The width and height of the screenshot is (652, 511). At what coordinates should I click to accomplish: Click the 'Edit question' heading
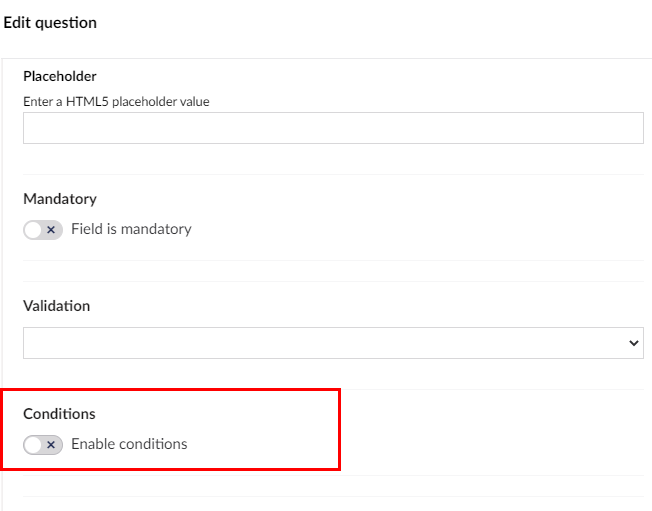50,22
